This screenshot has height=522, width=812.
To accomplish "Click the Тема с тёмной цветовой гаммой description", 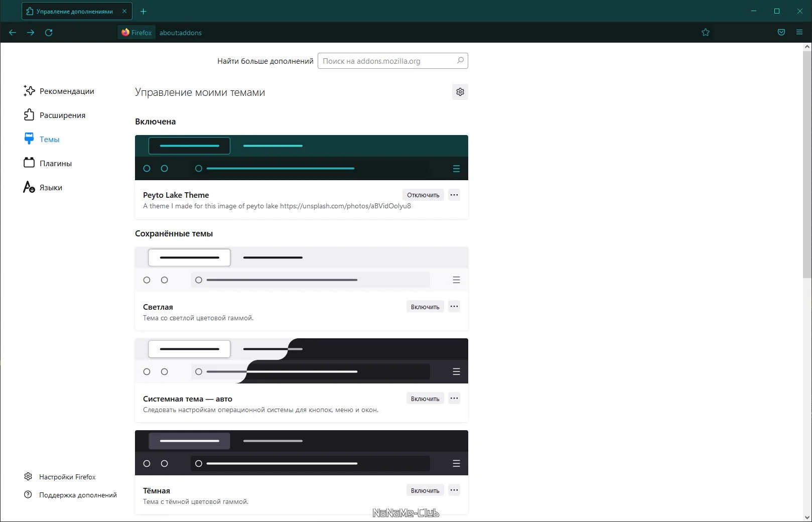I will (196, 501).
